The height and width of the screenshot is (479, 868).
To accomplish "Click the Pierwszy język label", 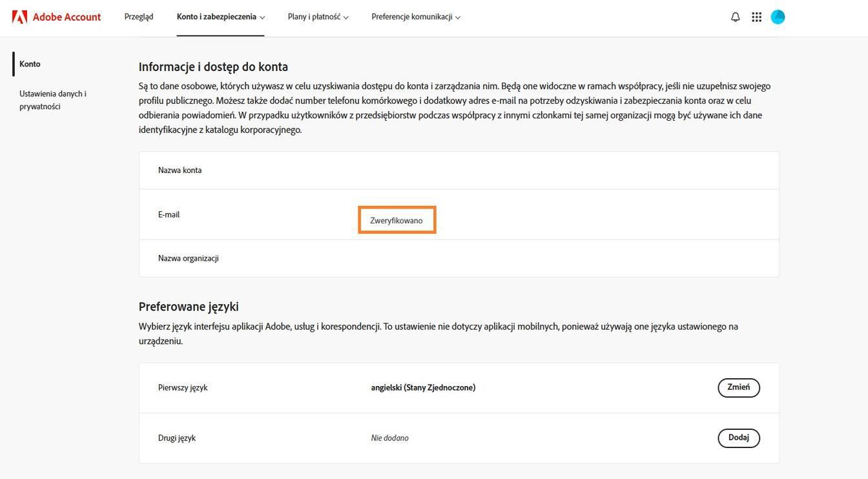I will tap(183, 388).
